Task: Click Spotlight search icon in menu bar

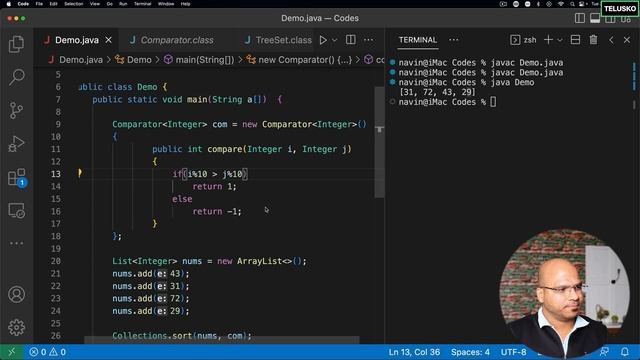Action: [572, 4]
